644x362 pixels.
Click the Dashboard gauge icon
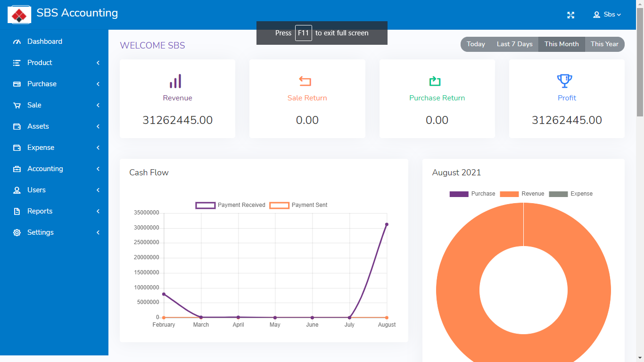click(x=17, y=41)
